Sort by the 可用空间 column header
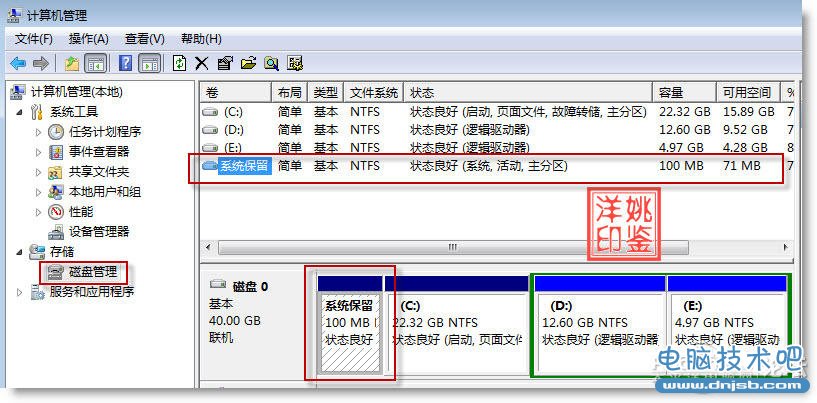This screenshot has height=403, width=817. coord(748,92)
